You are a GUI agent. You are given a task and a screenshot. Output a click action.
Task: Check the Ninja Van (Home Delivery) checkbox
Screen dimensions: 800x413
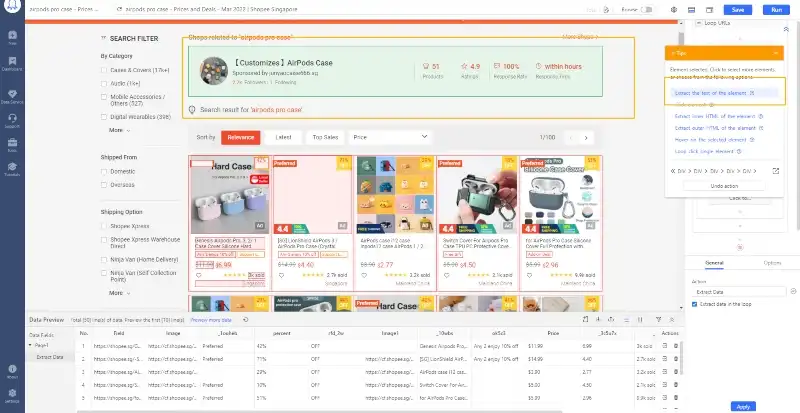click(104, 260)
